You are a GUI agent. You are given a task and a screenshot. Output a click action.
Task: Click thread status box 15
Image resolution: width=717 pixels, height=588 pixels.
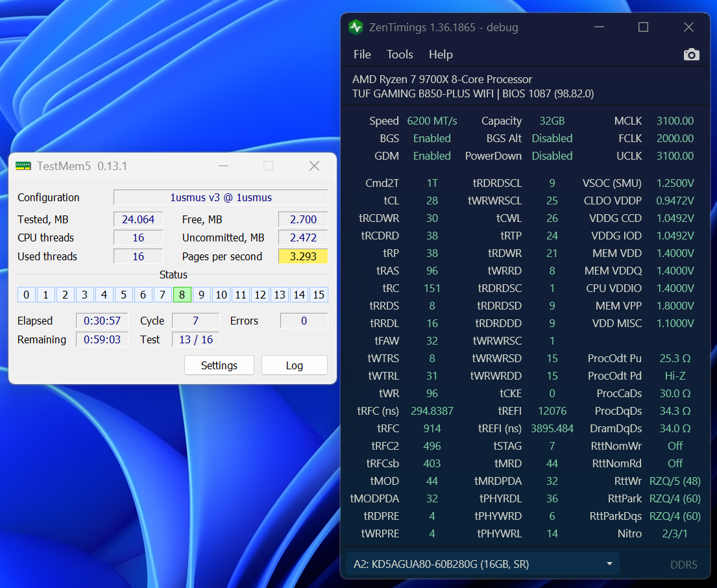pos(319,295)
